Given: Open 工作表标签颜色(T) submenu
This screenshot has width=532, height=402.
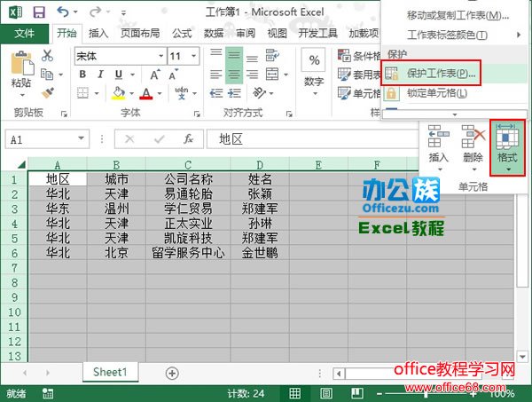Looking at the screenshot, I should click(x=455, y=35).
